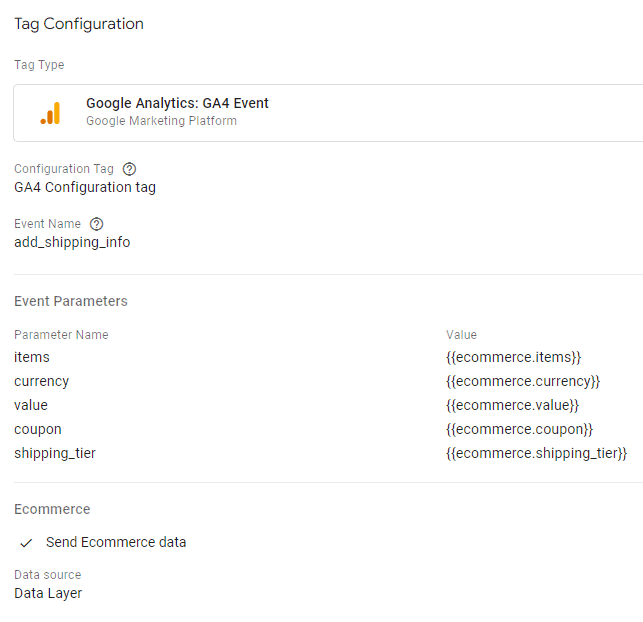643x622 pixels.
Task: Click the Configuration Tag label
Action: [x=64, y=169]
